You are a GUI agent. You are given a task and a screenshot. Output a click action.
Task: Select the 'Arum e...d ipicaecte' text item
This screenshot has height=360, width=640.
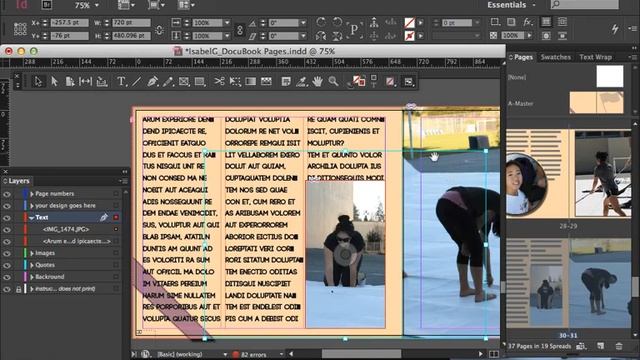tap(77, 241)
